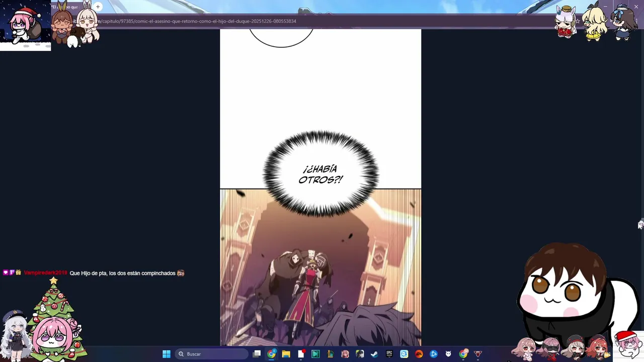Open File Explorer folder icon on taskbar
Viewport: 644px width, 362px height.
286,354
